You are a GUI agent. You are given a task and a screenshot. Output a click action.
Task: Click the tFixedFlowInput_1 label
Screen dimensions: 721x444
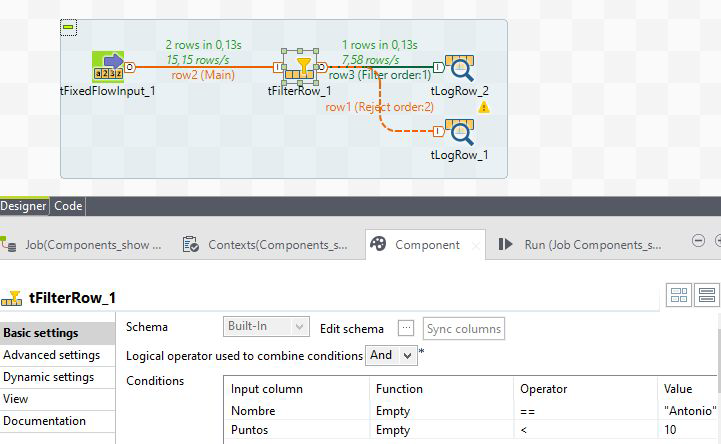[x=108, y=91]
